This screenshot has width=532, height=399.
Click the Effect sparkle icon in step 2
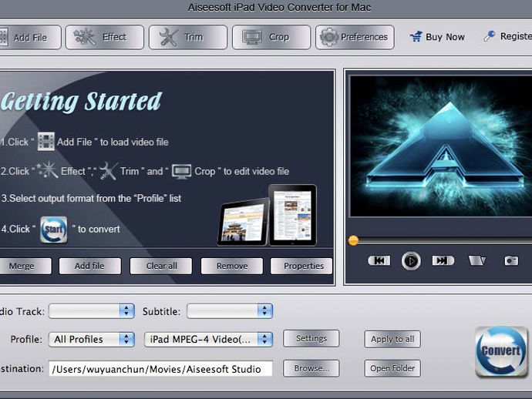pos(48,169)
